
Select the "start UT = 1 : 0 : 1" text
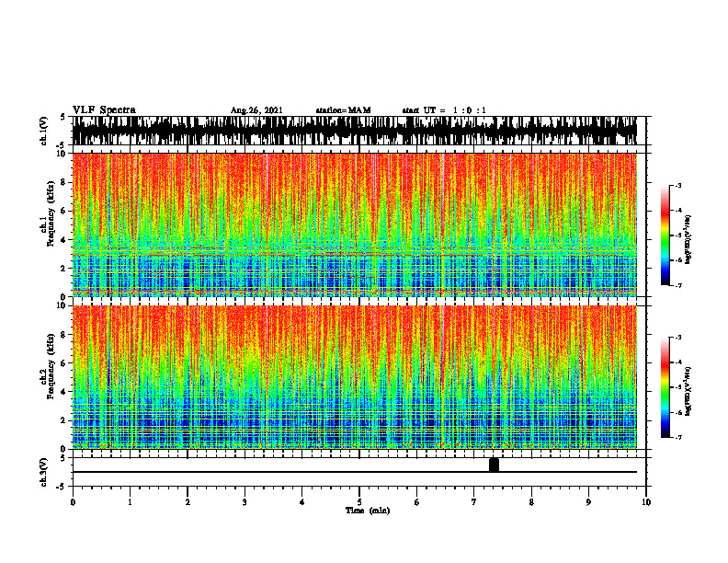point(444,110)
